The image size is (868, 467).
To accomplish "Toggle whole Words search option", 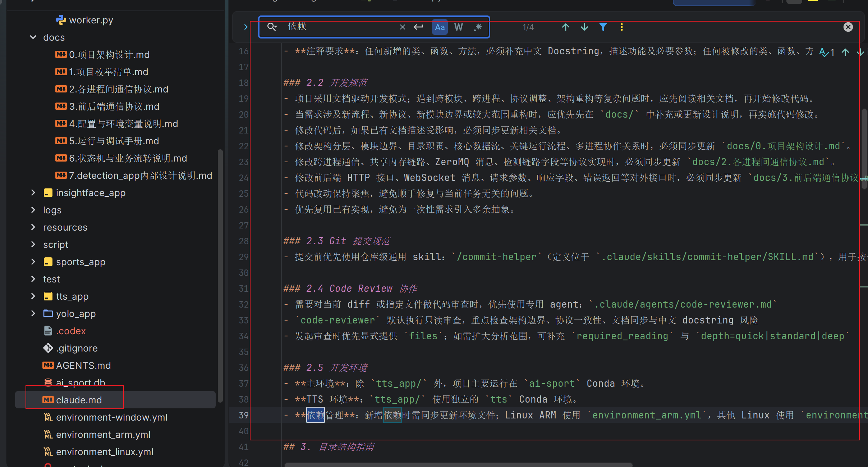I will [458, 27].
